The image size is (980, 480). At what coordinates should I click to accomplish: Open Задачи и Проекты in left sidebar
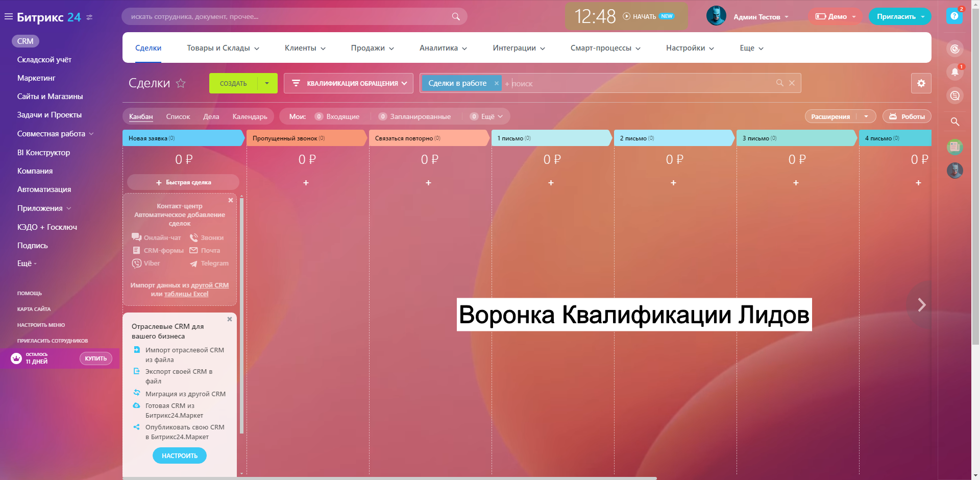[50, 115]
